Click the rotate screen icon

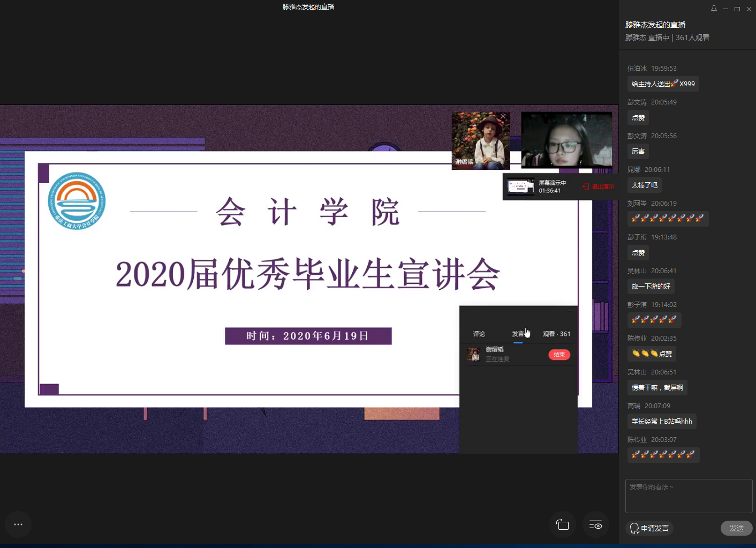pyautogui.click(x=562, y=525)
